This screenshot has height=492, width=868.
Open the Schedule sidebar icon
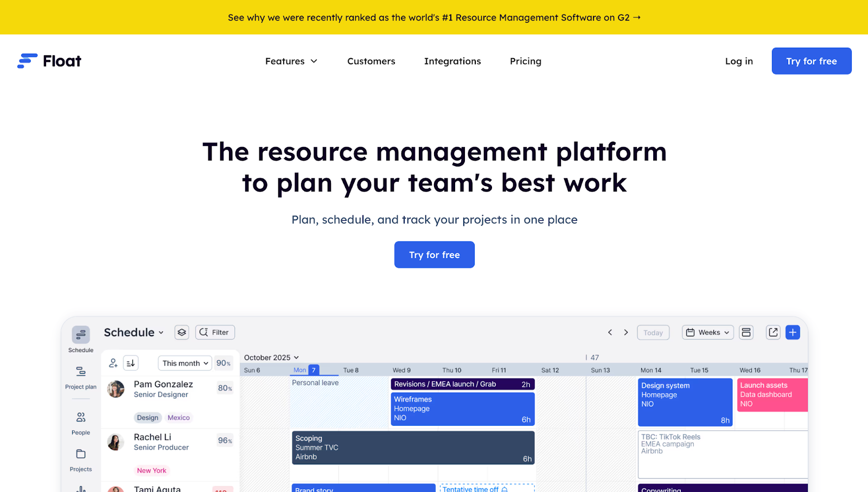81,334
